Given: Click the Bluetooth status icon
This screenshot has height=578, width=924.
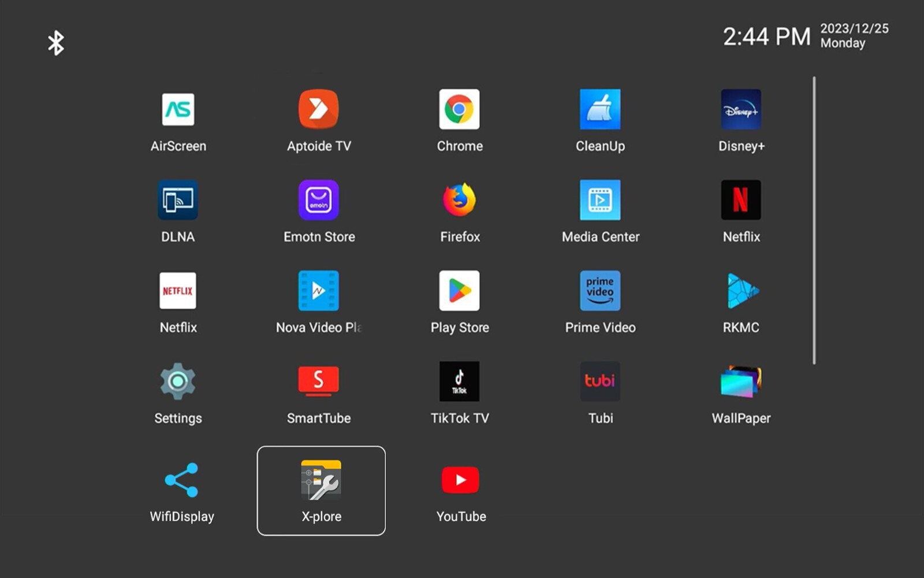Looking at the screenshot, I should 56,43.
